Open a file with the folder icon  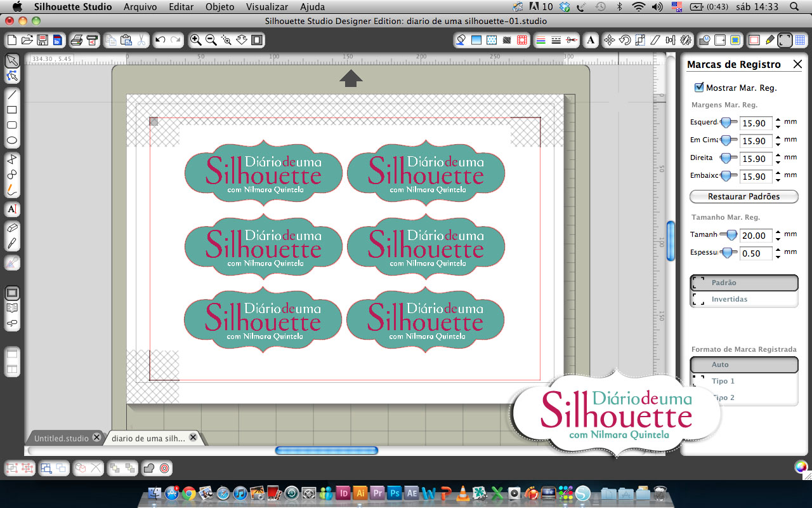pyautogui.click(x=27, y=40)
